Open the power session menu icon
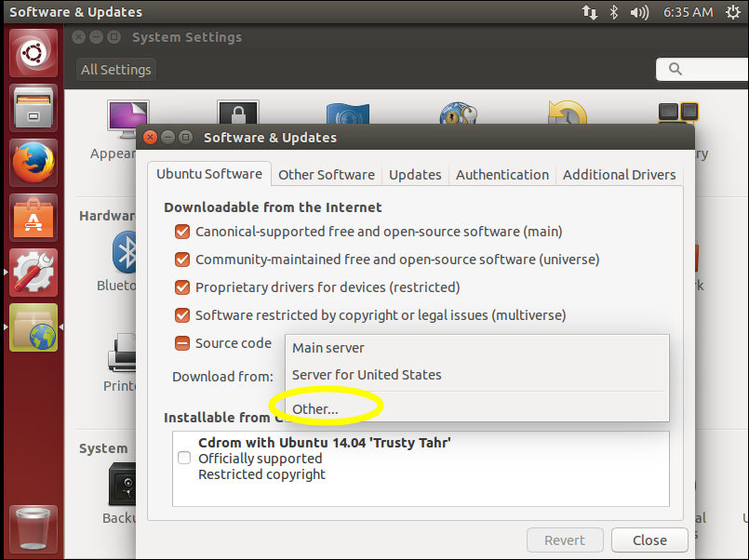The height and width of the screenshot is (560, 749). (733, 12)
